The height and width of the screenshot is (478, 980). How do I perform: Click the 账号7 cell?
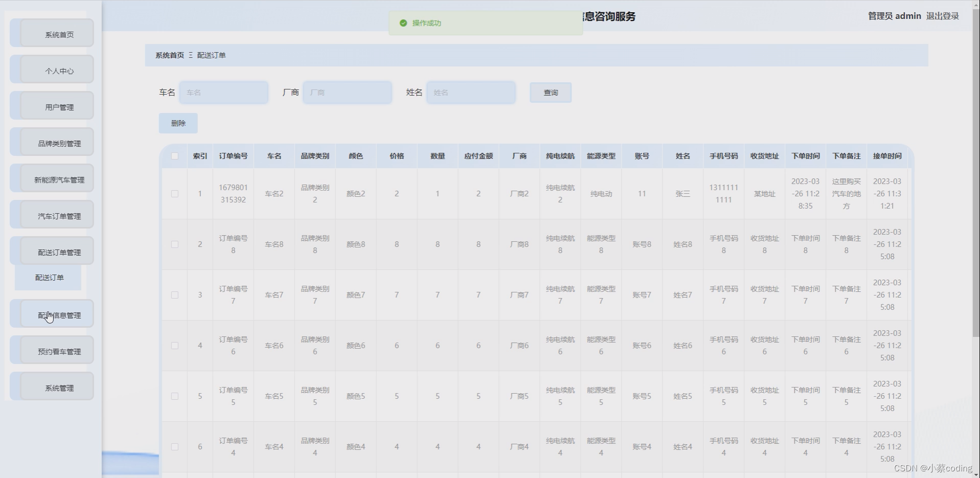[x=642, y=295]
